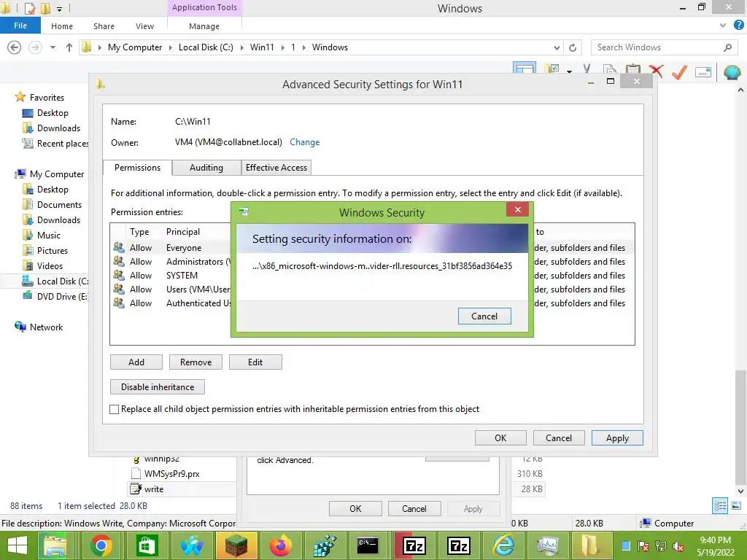Select the Permissions tab
Viewport: 747px width, 560px height.
(137, 168)
